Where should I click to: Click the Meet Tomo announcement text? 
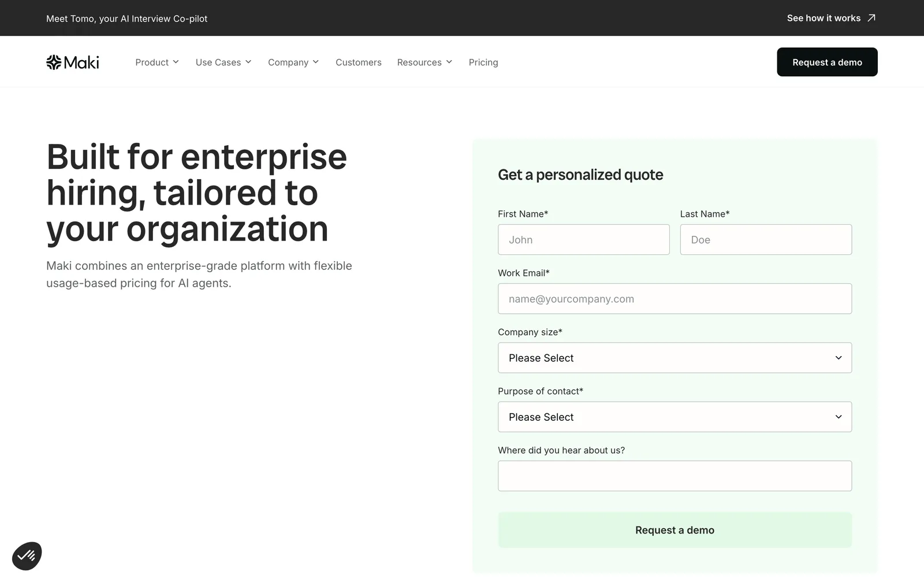tap(126, 18)
